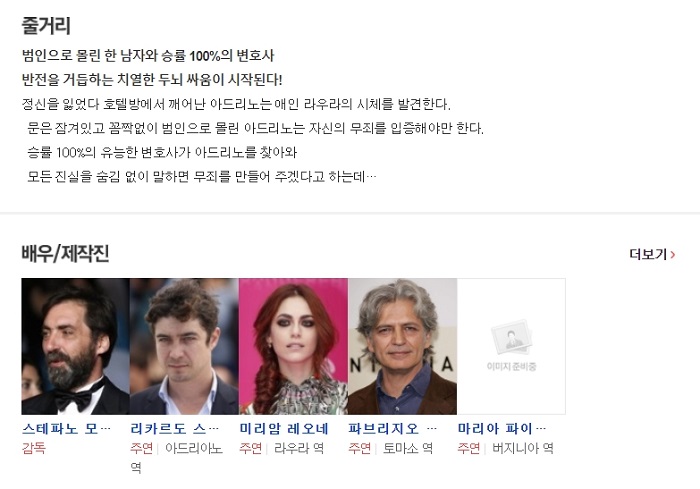
Task: Open the 마리아 파이… name link
Action: [502, 429]
